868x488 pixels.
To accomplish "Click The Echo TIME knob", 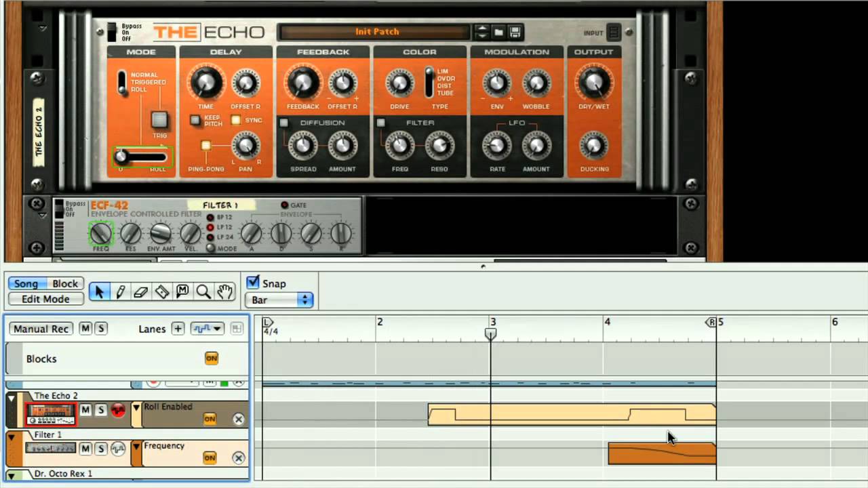I will pyautogui.click(x=205, y=83).
